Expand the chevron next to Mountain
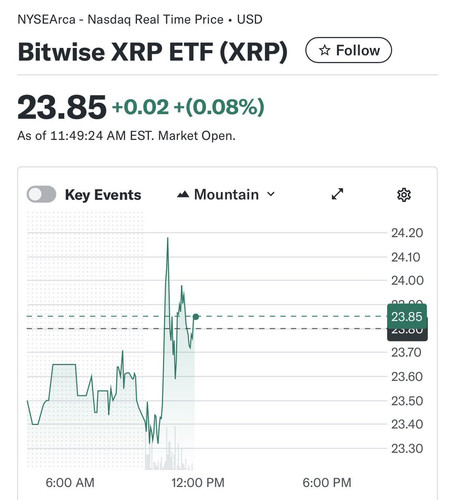The height and width of the screenshot is (500, 455). tap(271, 194)
